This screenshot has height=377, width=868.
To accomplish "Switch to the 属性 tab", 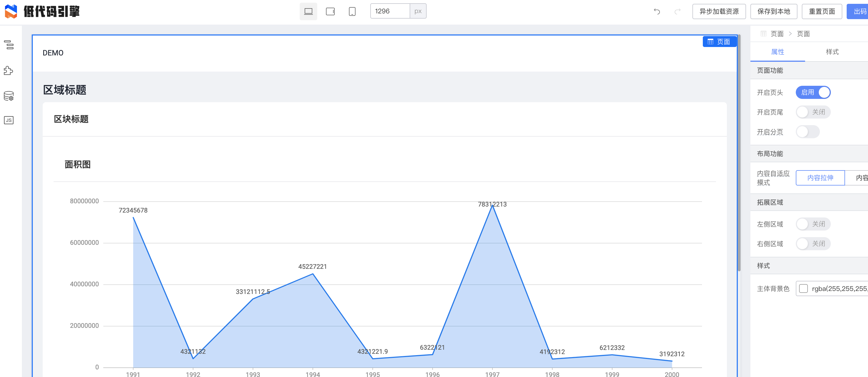I will pyautogui.click(x=777, y=52).
